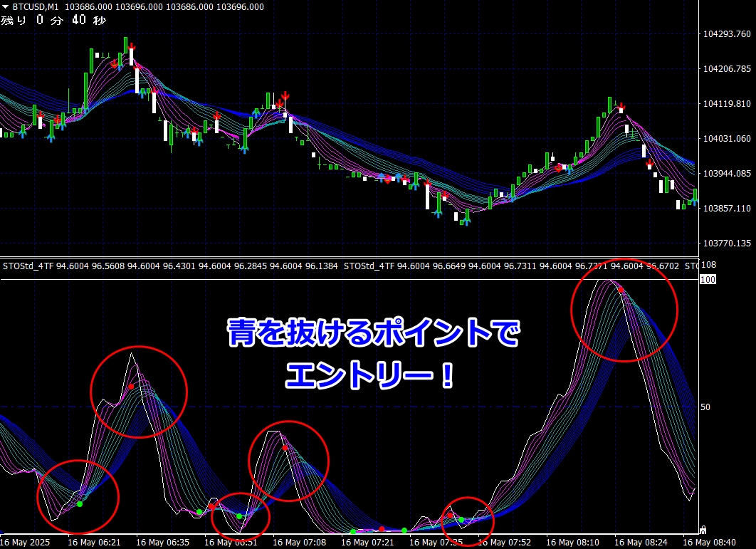This screenshot has height=549, width=756.
Task: Click the red sell arrow atop the highest candle
Action: [x=132, y=47]
